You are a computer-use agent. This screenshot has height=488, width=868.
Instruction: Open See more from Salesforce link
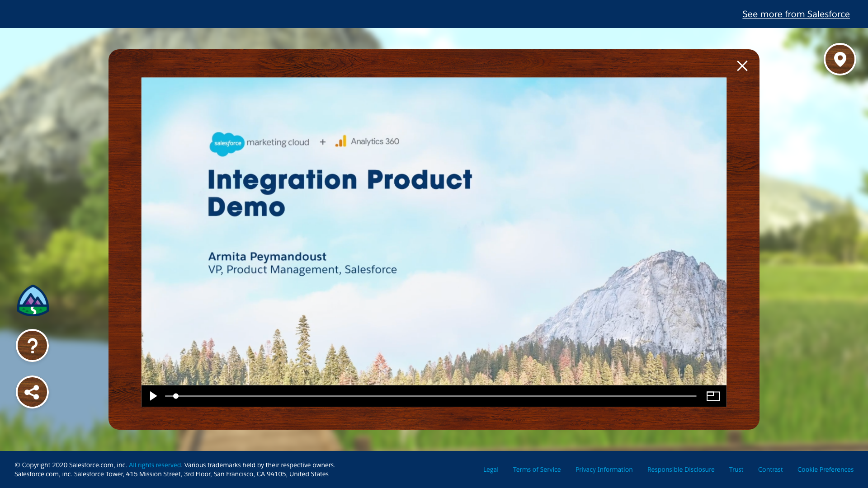[x=796, y=14]
